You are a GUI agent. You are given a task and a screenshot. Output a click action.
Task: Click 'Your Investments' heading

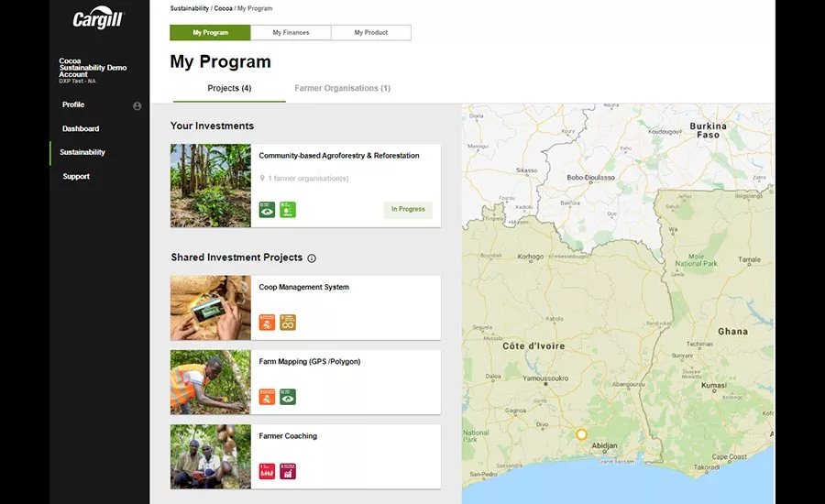[212, 126]
